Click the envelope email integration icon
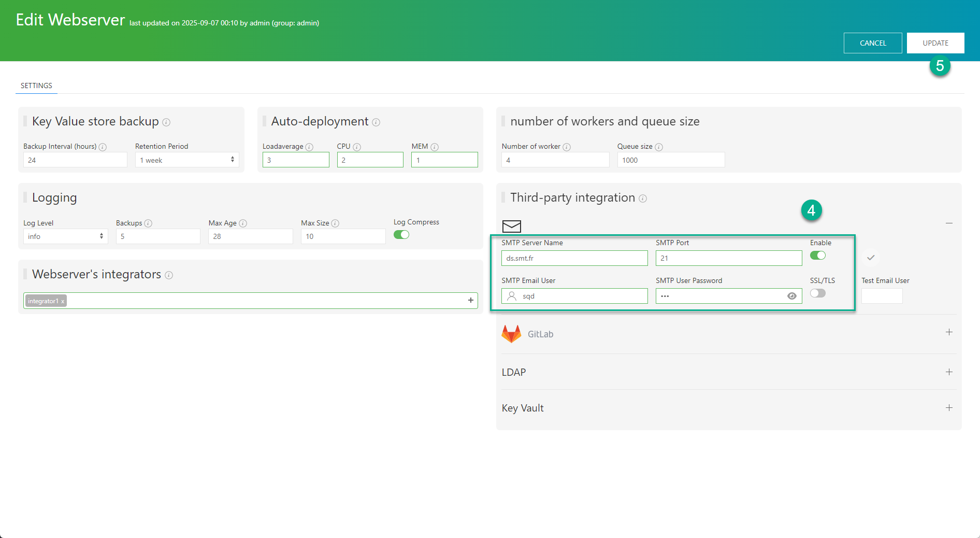Screen dimensions: 980x538 [x=511, y=226]
